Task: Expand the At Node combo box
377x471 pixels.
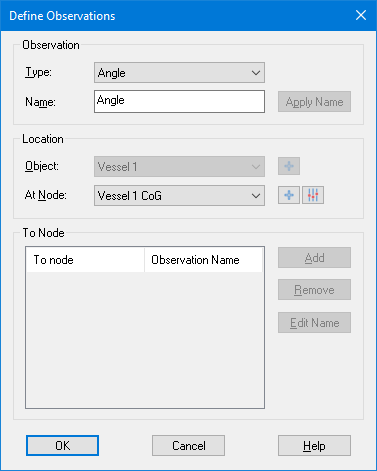Action: [179, 196]
